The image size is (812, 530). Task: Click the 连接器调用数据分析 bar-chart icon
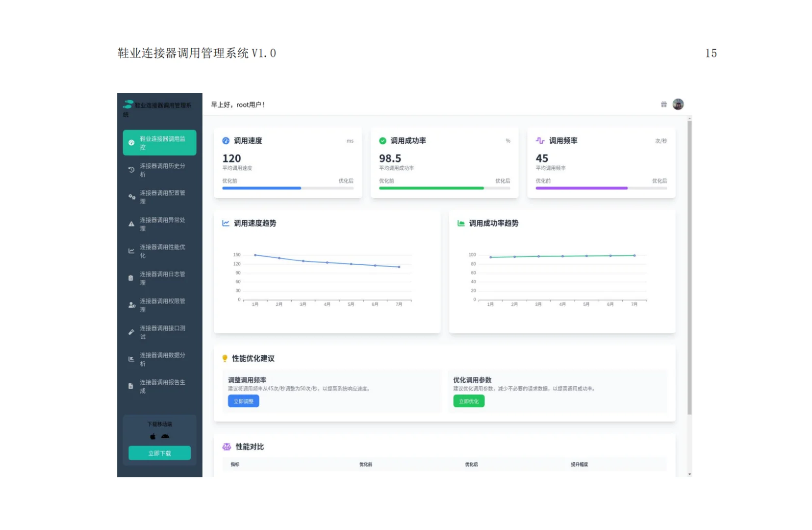(x=131, y=359)
